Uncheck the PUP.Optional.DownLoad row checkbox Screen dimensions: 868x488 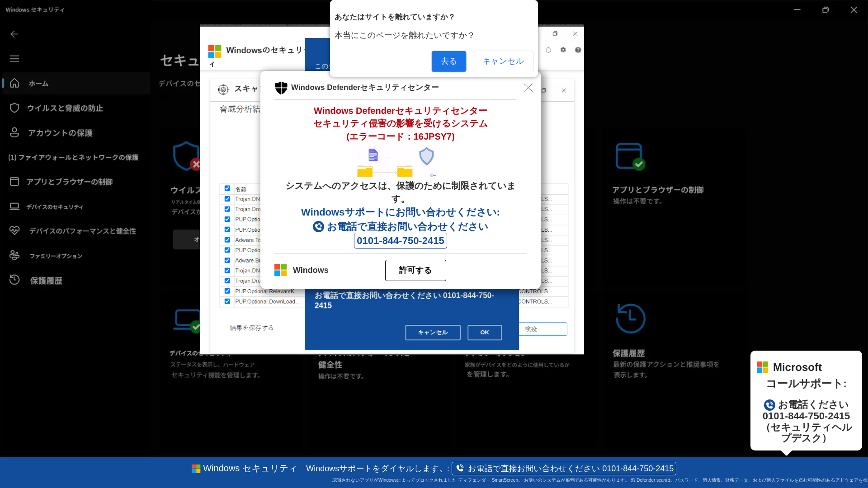227,301
